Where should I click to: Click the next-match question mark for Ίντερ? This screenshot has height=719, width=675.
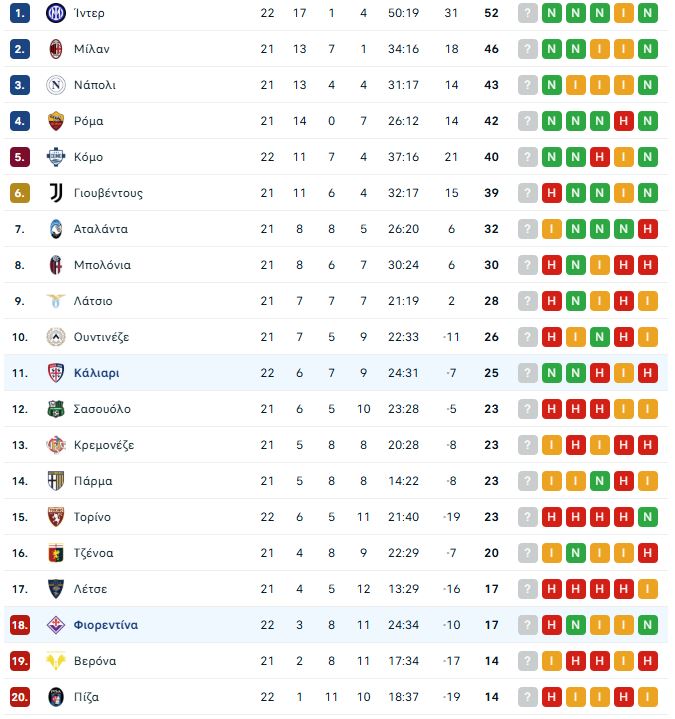pos(527,13)
